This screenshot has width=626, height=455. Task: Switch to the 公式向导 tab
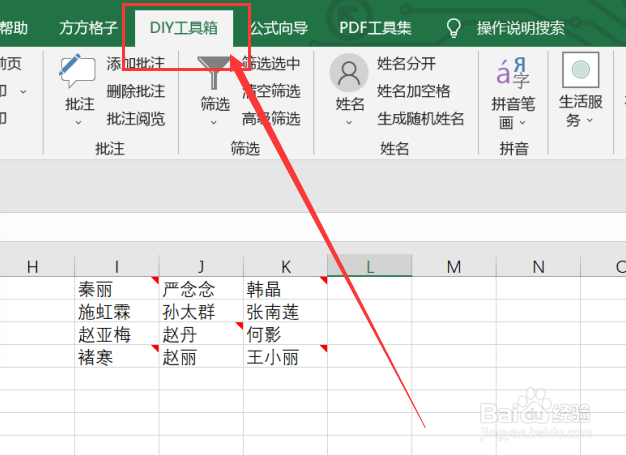(x=279, y=28)
